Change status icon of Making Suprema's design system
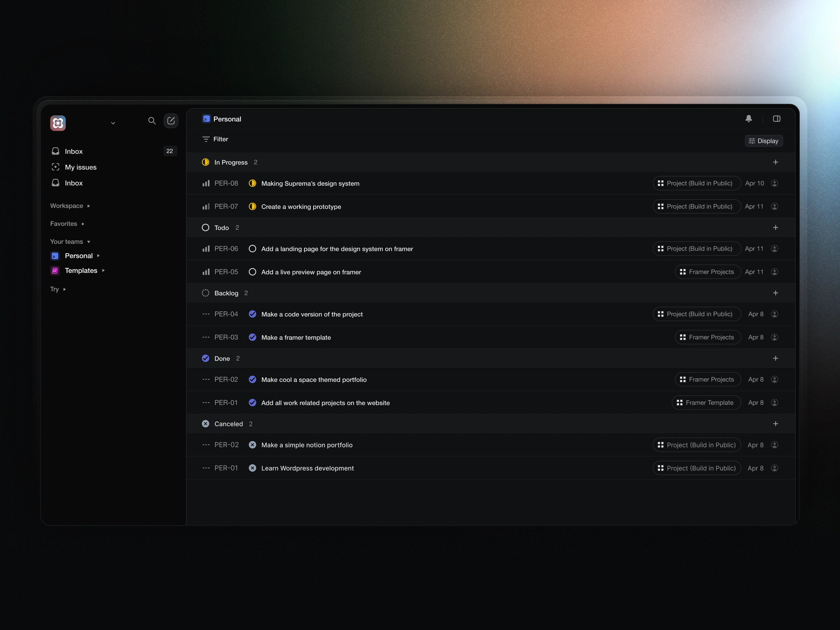 (252, 183)
